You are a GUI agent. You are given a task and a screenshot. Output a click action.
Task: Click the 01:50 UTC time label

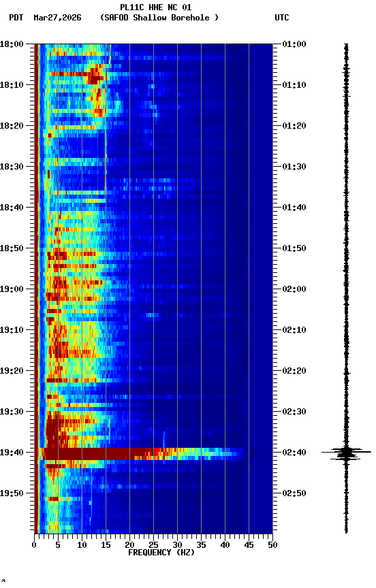(x=294, y=248)
